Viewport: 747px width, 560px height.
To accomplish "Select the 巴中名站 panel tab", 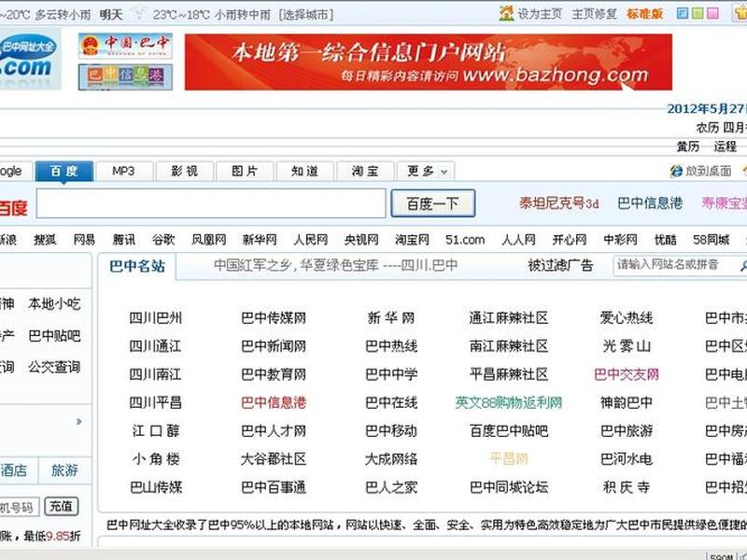I will (137, 266).
